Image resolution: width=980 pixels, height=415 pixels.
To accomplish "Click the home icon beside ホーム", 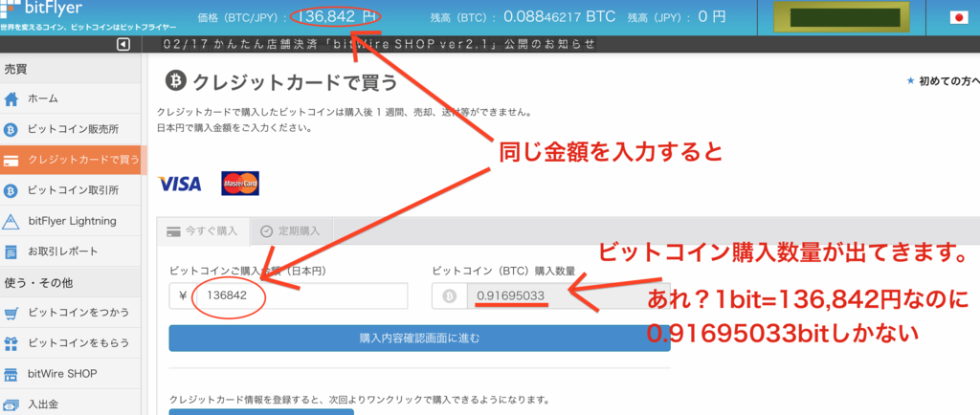I will click(11, 98).
